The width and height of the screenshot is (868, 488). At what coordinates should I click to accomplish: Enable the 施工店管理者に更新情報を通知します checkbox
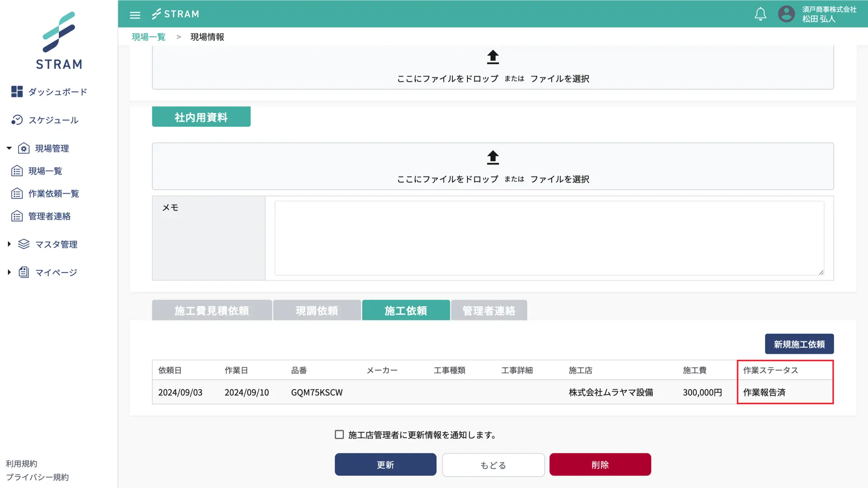[x=339, y=434]
